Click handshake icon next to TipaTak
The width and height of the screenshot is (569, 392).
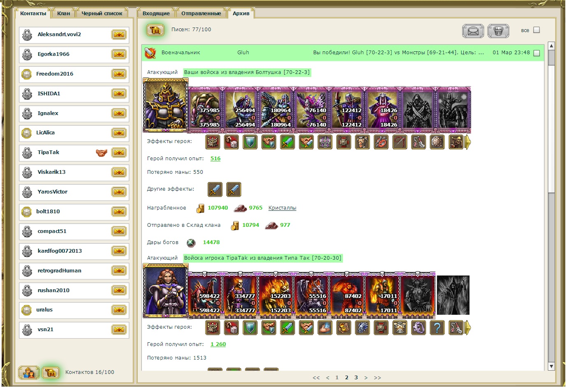click(102, 152)
